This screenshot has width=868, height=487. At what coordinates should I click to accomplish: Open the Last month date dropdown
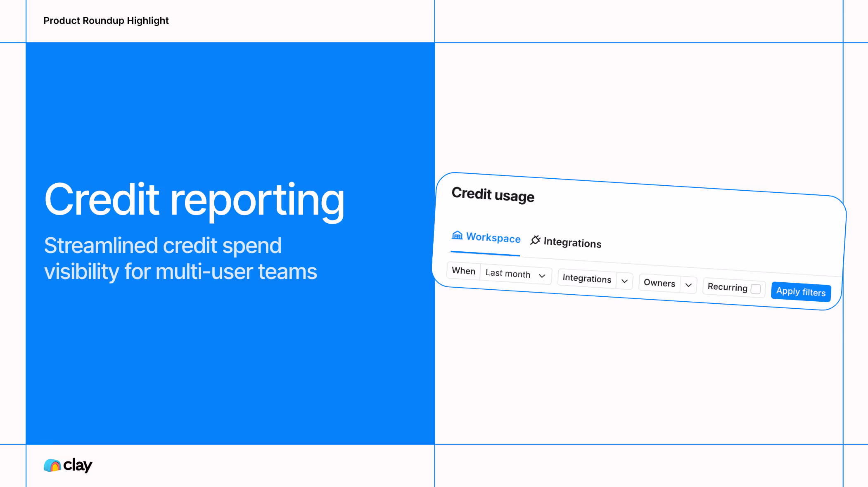click(x=508, y=274)
